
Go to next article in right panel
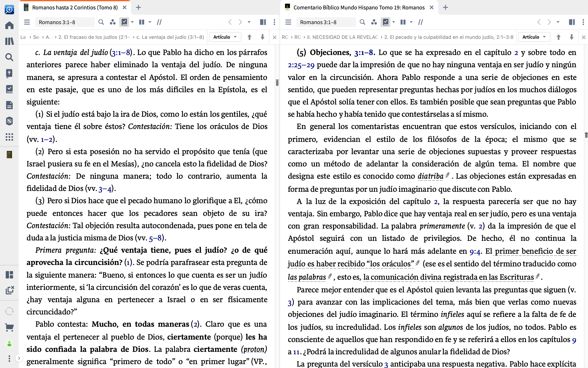point(571,37)
